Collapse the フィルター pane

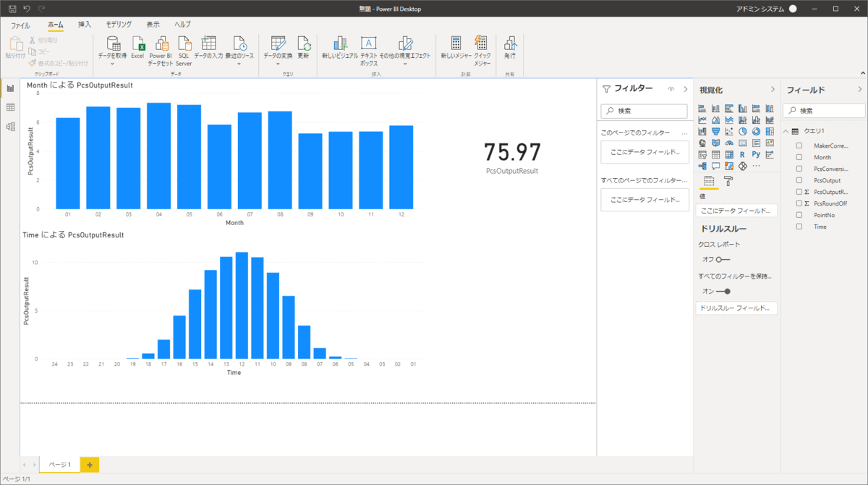(687, 89)
